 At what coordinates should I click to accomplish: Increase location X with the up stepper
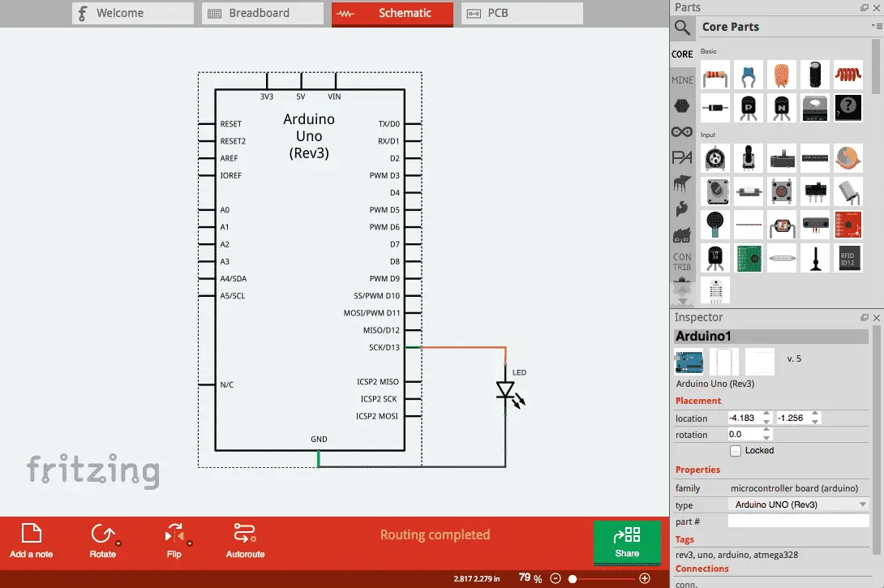point(766,414)
